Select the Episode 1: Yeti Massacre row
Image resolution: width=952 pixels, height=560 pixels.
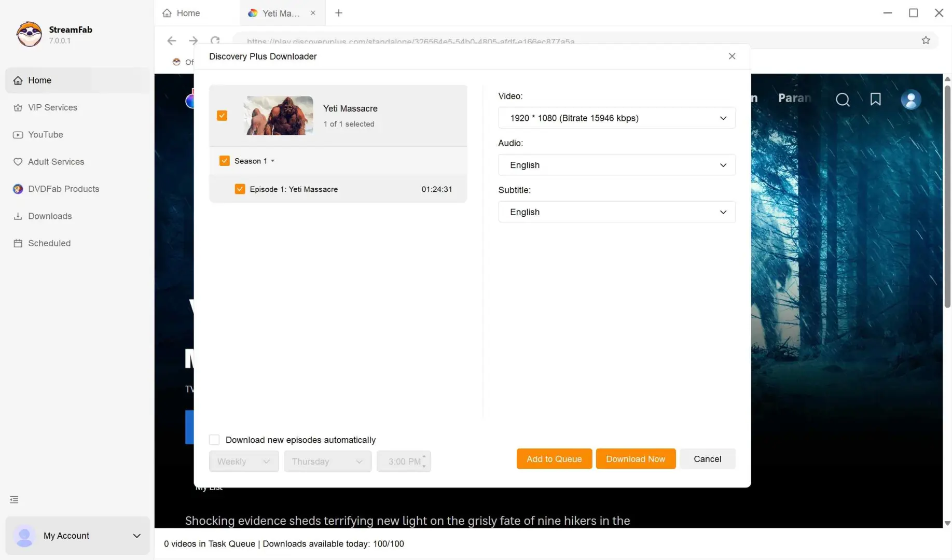click(x=338, y=189)
